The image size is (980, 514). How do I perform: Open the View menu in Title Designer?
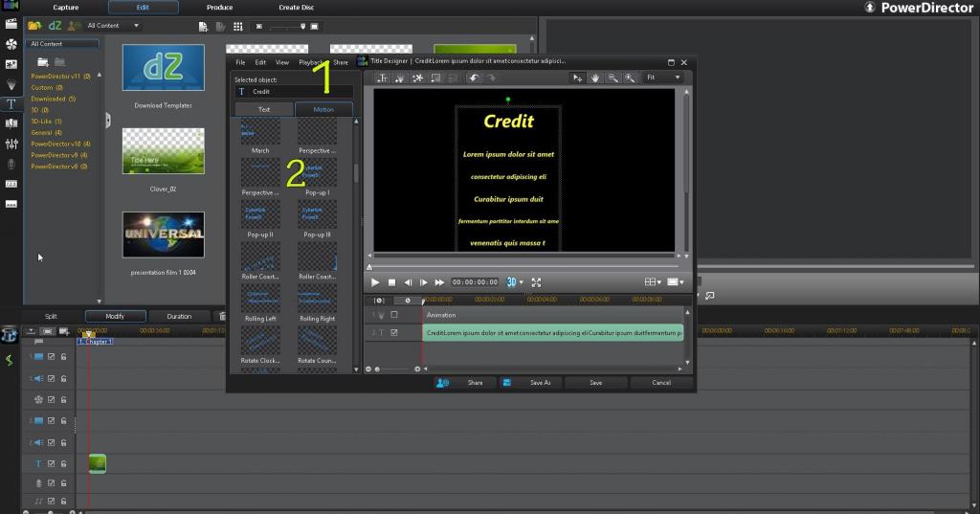tap(282, 62)
